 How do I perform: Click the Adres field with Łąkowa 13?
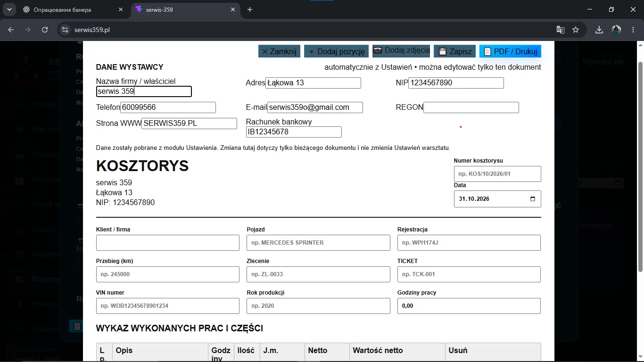point(313,83)
